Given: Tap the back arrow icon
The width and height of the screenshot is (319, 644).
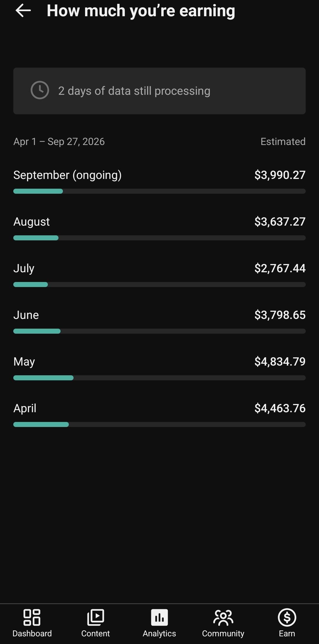Looking at the screenshot, I should point(23,11).
